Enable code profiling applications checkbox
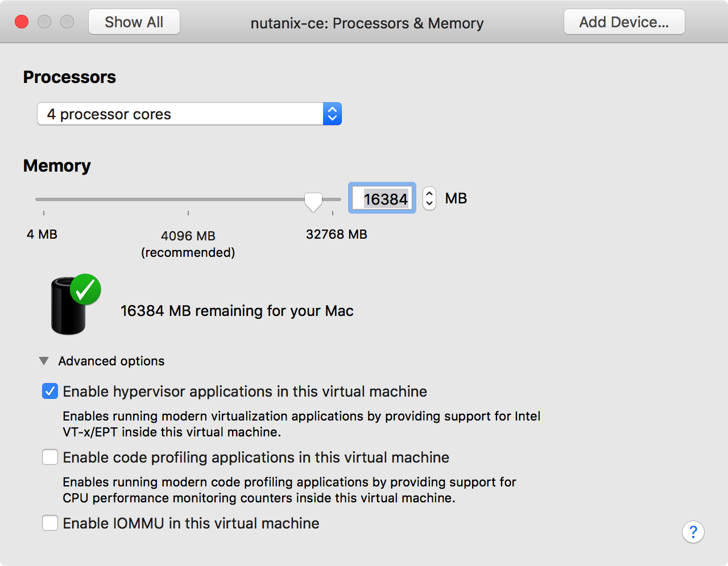Screen dimensions: 728x566 point(50,457)
